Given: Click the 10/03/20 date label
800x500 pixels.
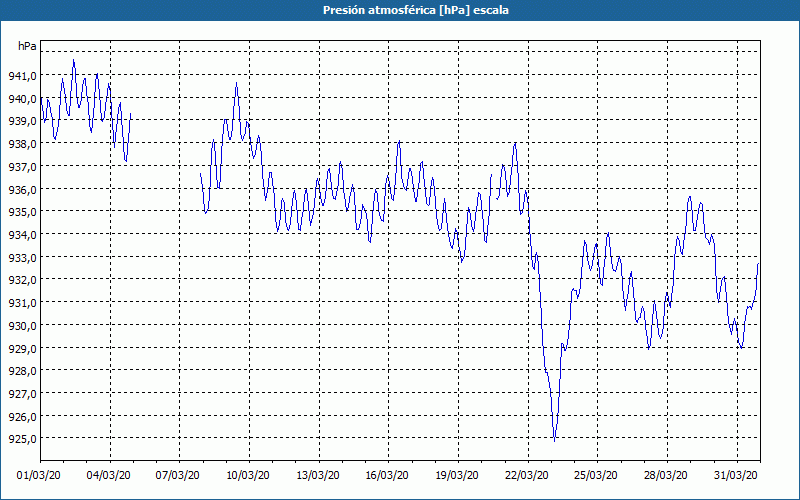Looking at the screenshot, I should (x=248, y=476).
